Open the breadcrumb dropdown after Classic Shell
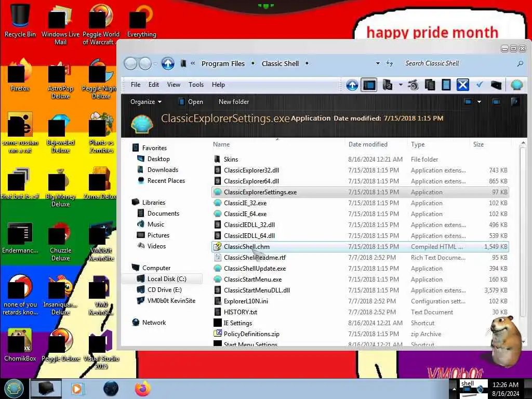The image size is (532, 399). pyautogui.click(x=307, y=63)
